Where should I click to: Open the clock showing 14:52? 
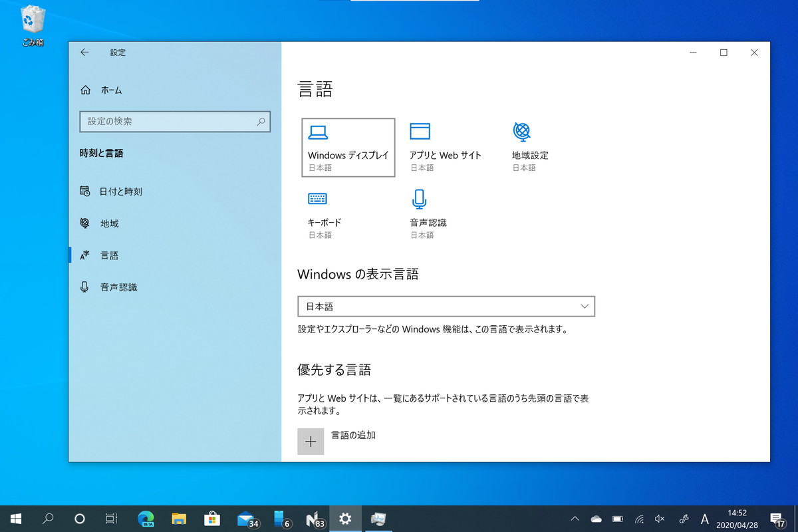coord(737,519)
